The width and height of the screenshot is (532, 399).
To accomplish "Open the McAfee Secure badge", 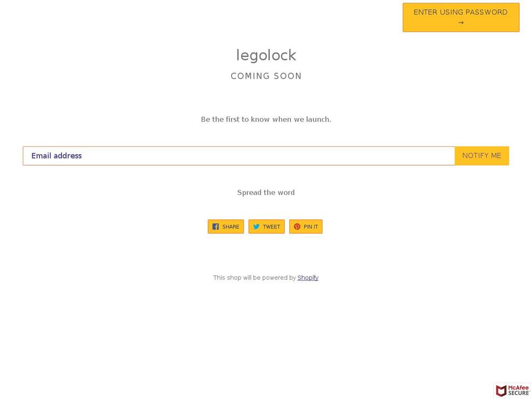I will (x=513, y=391).
